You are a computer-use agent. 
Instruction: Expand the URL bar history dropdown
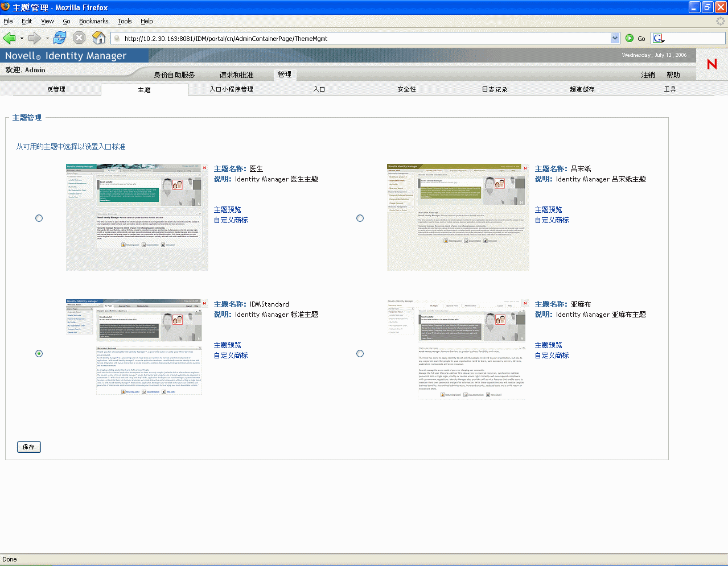[x=615, y=38]
